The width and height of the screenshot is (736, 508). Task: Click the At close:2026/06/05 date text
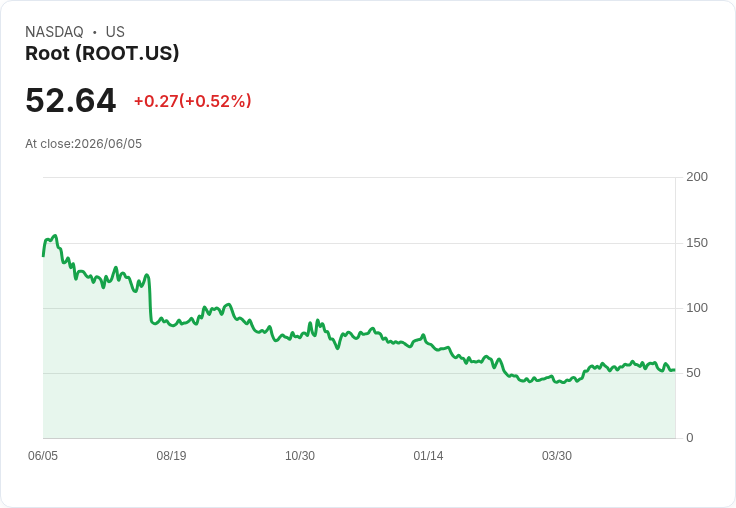pyautogui.click(x=84, y=144)
